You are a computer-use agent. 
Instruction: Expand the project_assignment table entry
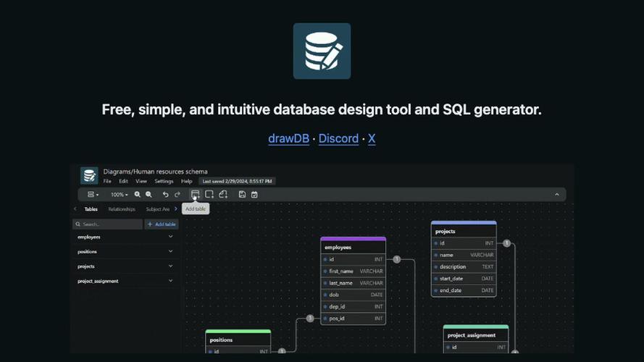[x=171, y=281]
